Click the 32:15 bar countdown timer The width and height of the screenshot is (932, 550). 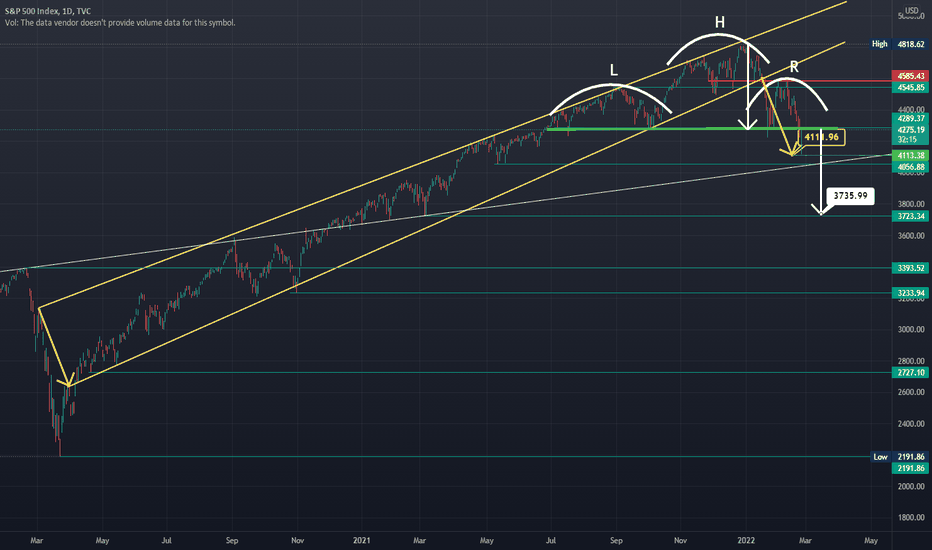click(906, 140)
